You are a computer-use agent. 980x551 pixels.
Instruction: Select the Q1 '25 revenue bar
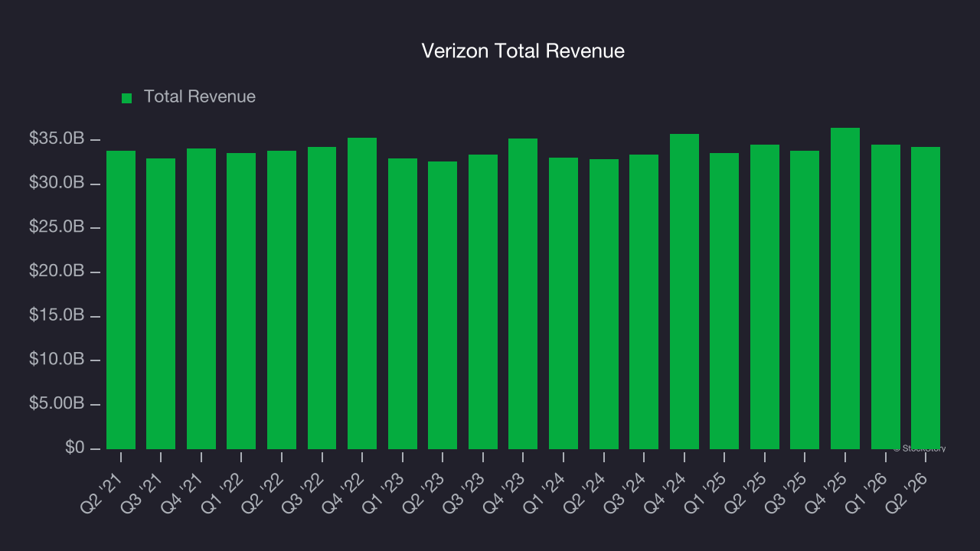(724, 301)
